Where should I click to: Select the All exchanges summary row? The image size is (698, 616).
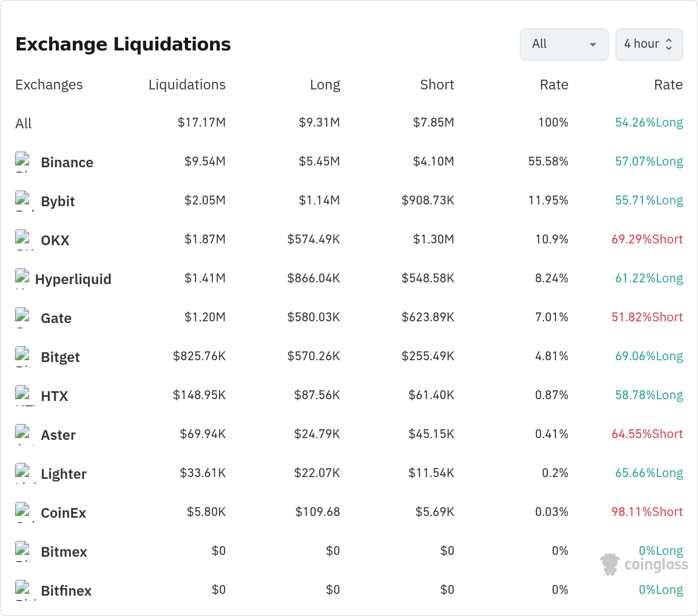point(349,123)
